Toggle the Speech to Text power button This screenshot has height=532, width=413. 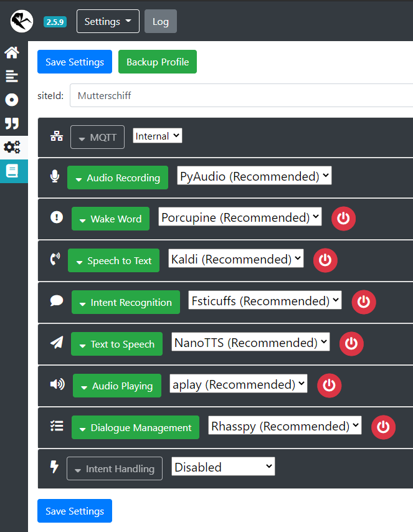tap(325, 260)
